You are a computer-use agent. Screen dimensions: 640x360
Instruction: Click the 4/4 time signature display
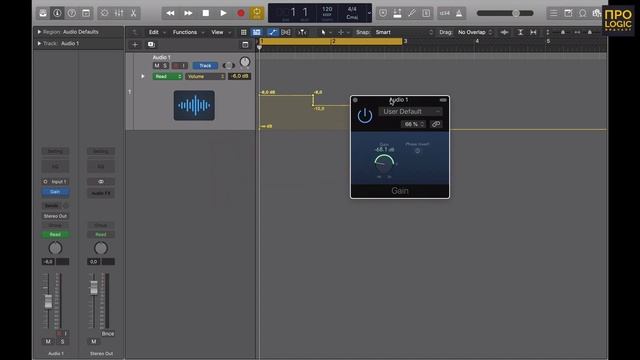(x=352, y=9)
